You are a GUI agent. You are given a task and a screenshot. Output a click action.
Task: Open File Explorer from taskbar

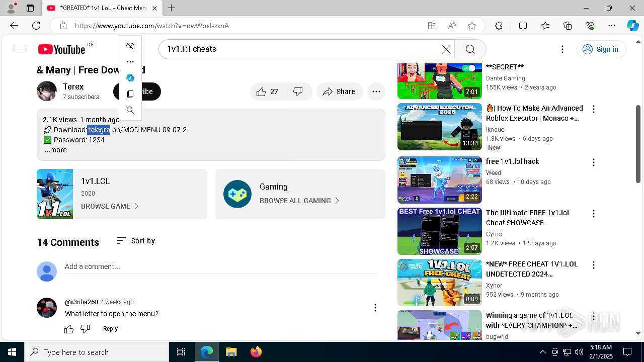231,352
